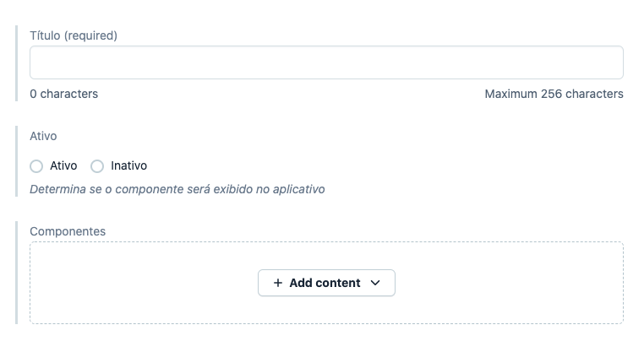Screen dimensions: 644x352
Task: Expand the Add content chevron arrow
Action: point(375,284)
